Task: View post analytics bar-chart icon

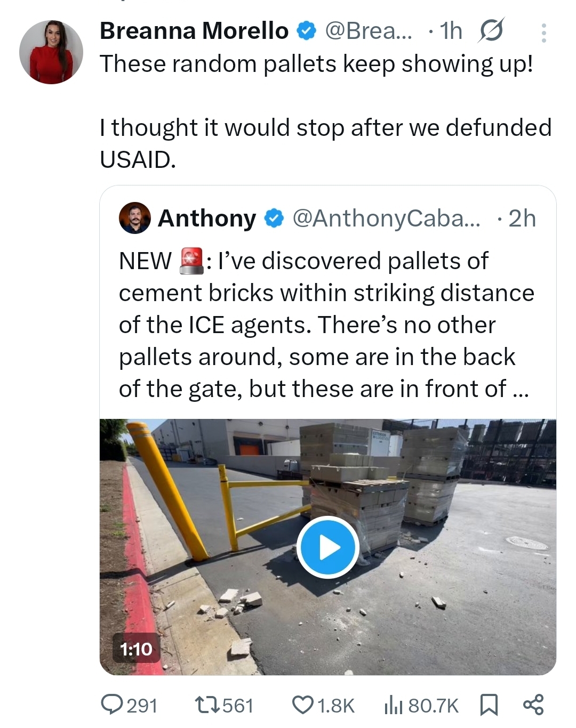Action: coord(393,705)
